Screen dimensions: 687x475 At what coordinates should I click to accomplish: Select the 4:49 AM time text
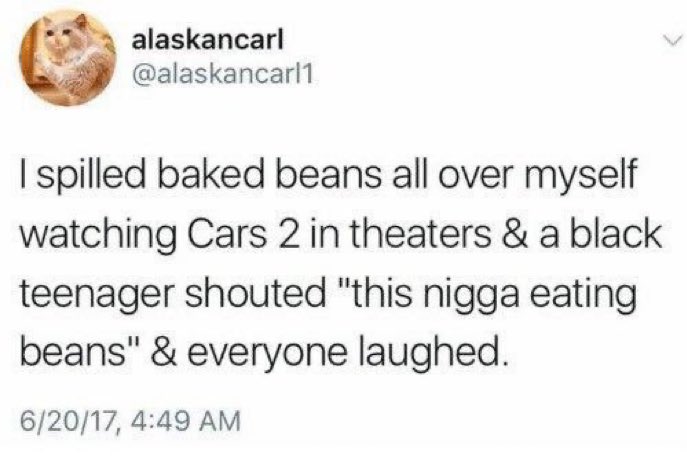point(186,420)
